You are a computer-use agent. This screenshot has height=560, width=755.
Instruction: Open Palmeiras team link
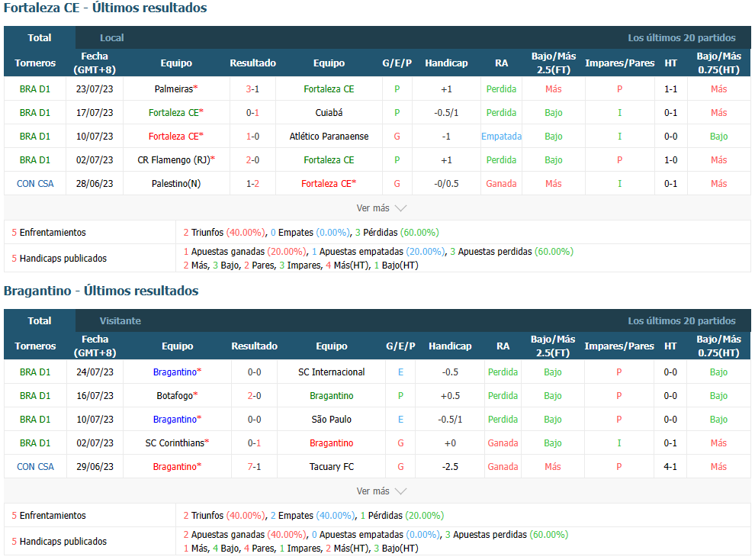[174, 89]
